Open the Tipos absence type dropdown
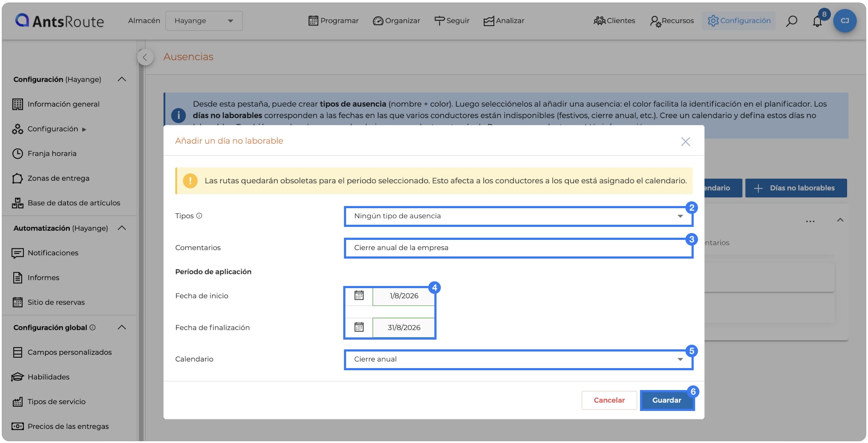Screen dimensions: 868x443 click(x=519, y=216)
